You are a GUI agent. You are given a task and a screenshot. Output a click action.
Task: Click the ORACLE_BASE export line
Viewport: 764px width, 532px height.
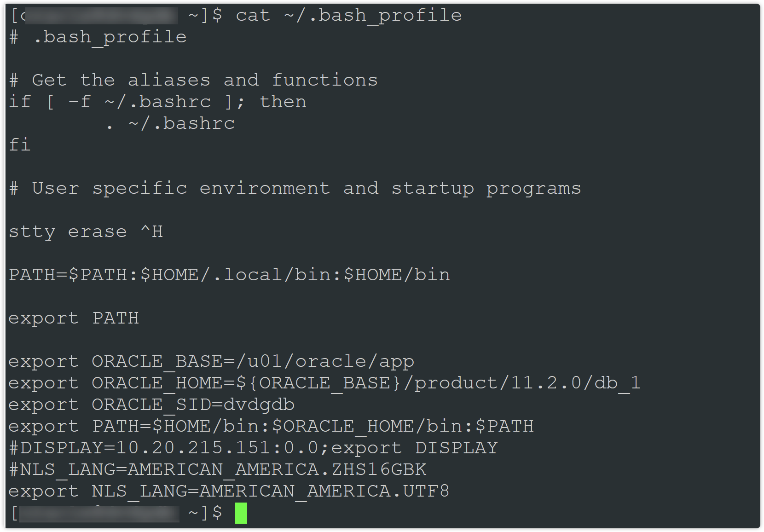coord(211,362)
